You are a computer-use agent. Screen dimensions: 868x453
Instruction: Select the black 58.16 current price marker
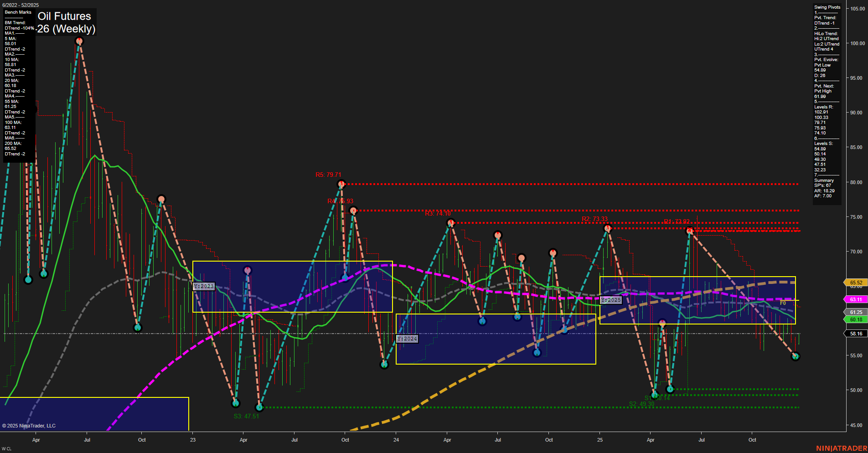click(856, 334)
